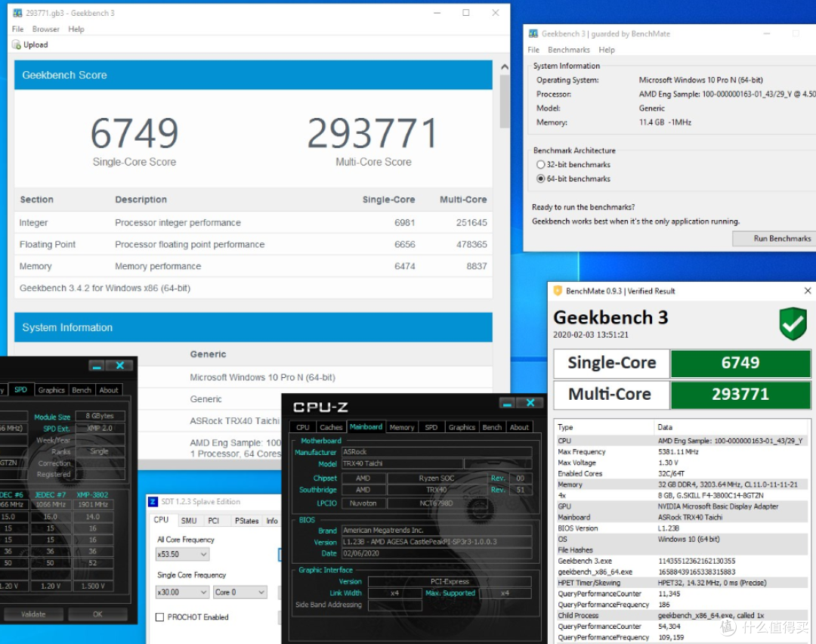
Task: Click the XMP-3802 column header in SPD
Action: click(x=92, y=495)
